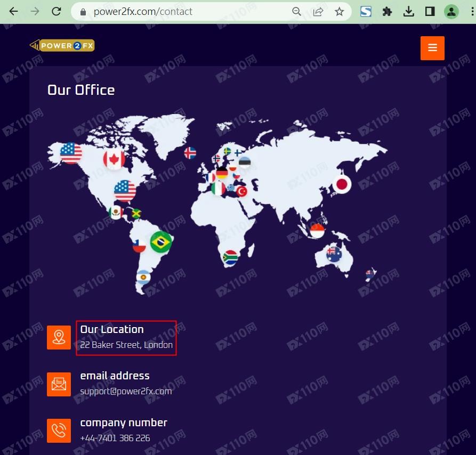The height and width of the screenshot is (455, 476).
Task: Select the Brazil flag on the map
Action: coord(161,242)
